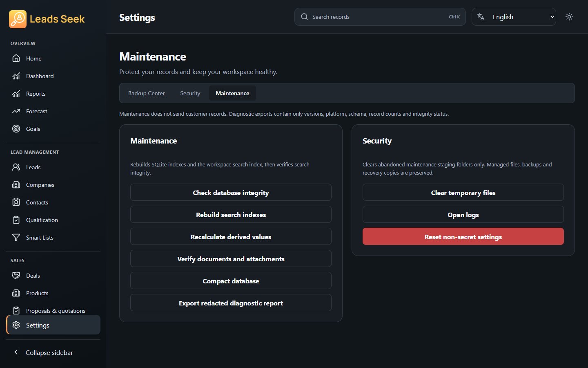Click Check database integrity button
The width and height of the screenshot is (588, 368).
(x=231, y=193)
